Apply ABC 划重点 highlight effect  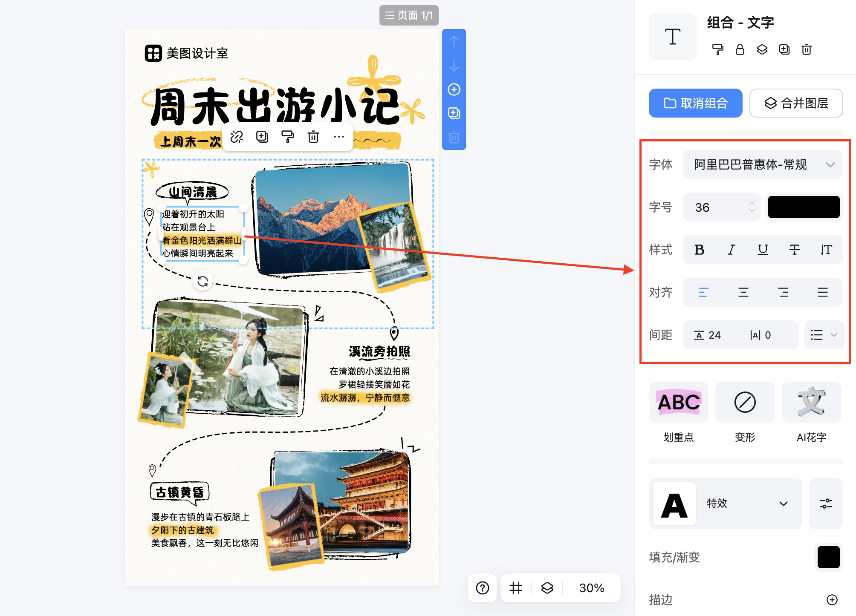[678, 402]
